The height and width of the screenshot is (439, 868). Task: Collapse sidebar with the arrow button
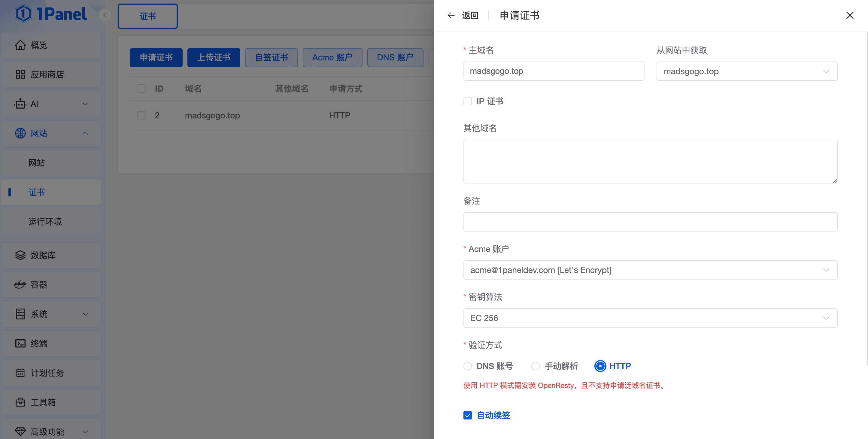tap(105, 15)
